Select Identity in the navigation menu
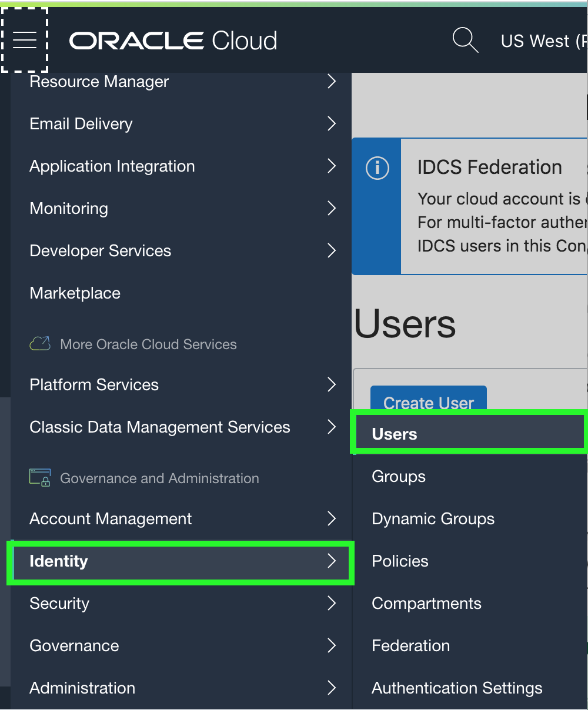 (59, 561)
